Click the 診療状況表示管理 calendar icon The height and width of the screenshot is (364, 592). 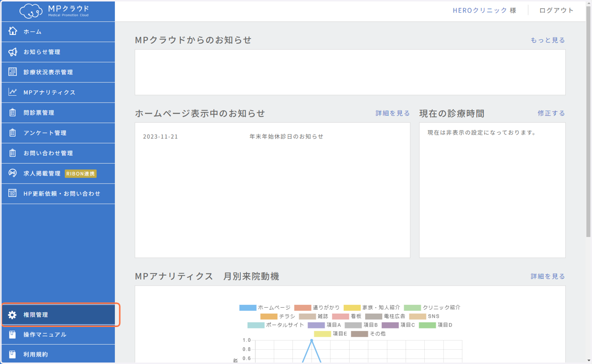point(13,72)
